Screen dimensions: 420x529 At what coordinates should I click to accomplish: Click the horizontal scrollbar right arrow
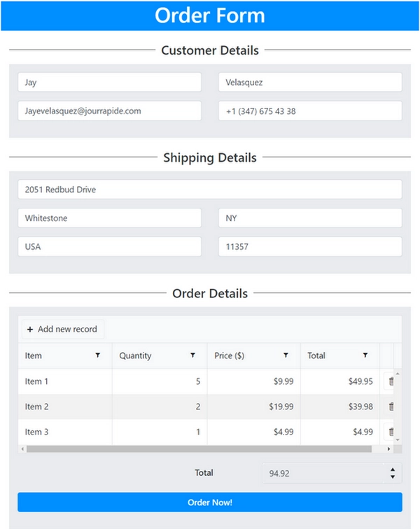click(389, 449)
